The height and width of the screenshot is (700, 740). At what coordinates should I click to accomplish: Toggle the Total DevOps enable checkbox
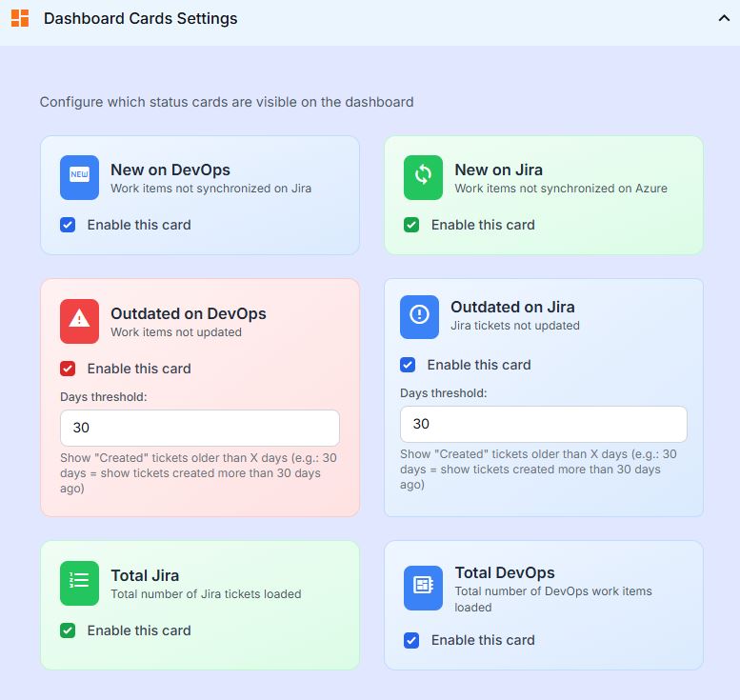coord(411,640)
